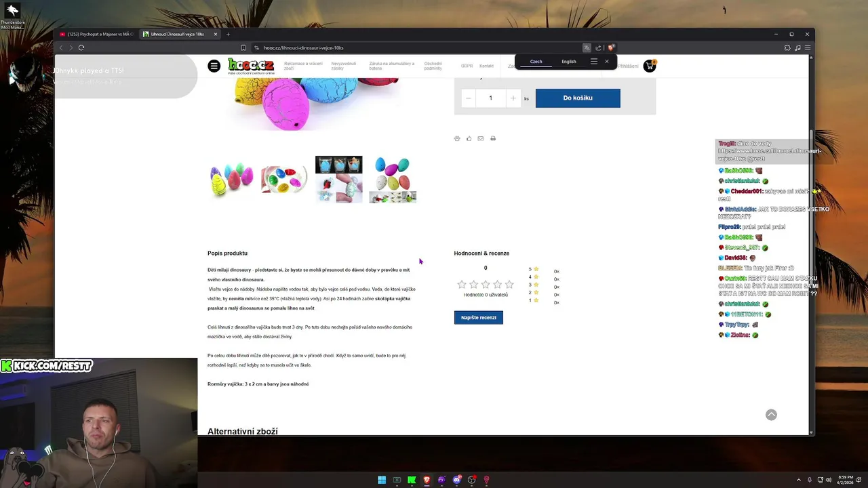Go to the hooc.cz logo homepage

coord(251,66)
